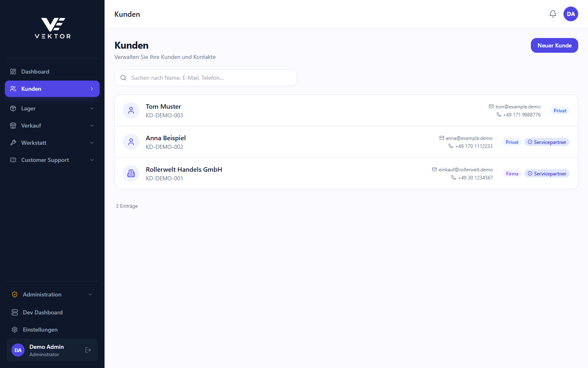The width and height of the screenshot is (588, 368).
Task: Click the email einkauf@rollerwelt.demo
Action: (x=466, y=170)
